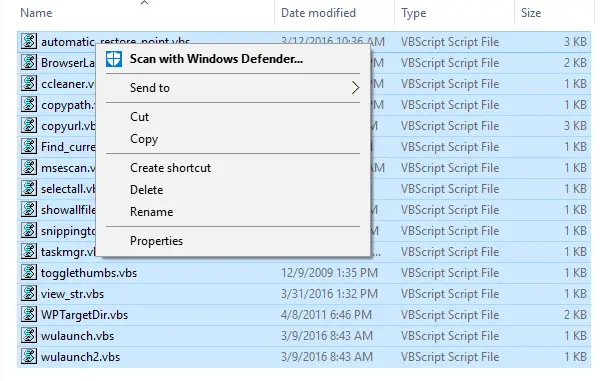Image resolution: width=600 pixels, height=381 pixels.
Task: Click the copypath script file icon
Action: click(29, 104)
